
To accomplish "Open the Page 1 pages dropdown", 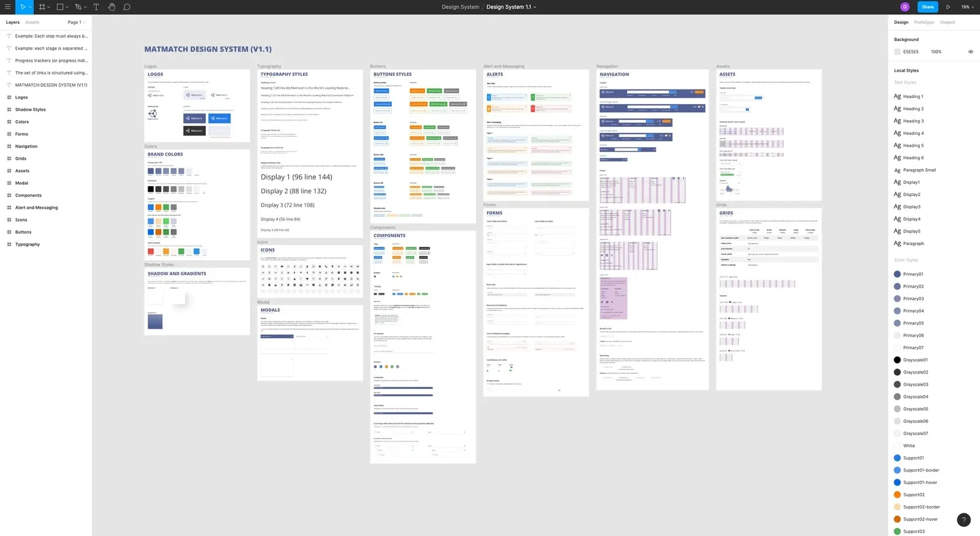I will pyautogui.click(x=76, y=22).
